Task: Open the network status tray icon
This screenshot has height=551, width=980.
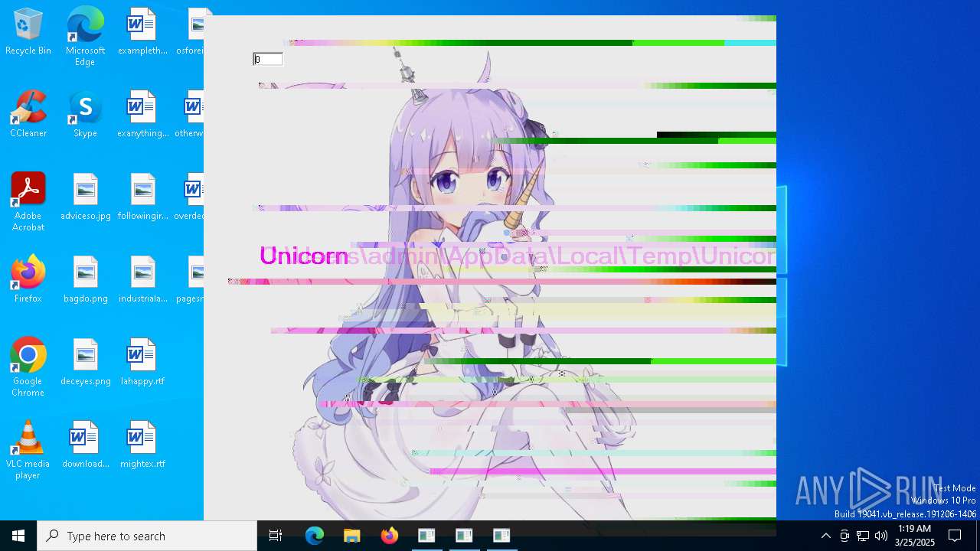Action: 863,536
